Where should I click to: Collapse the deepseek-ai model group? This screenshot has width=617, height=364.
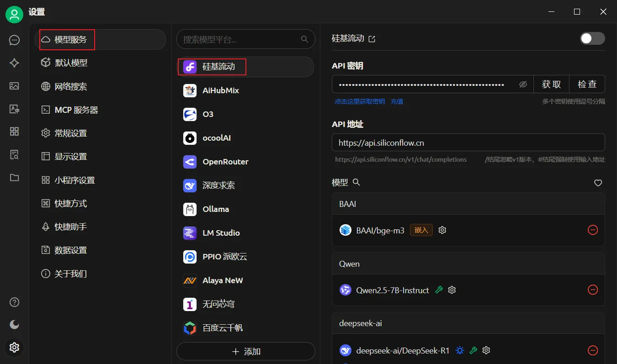468,323
